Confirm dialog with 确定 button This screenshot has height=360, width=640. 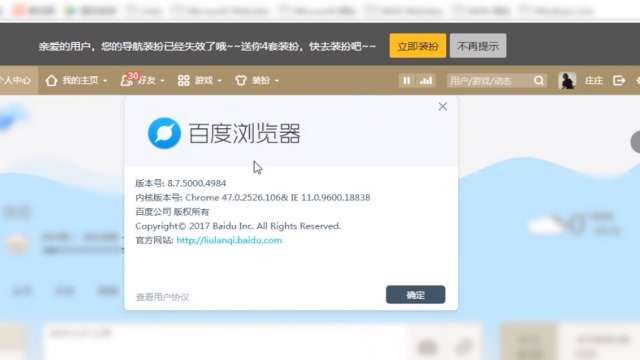coord(416,294)
